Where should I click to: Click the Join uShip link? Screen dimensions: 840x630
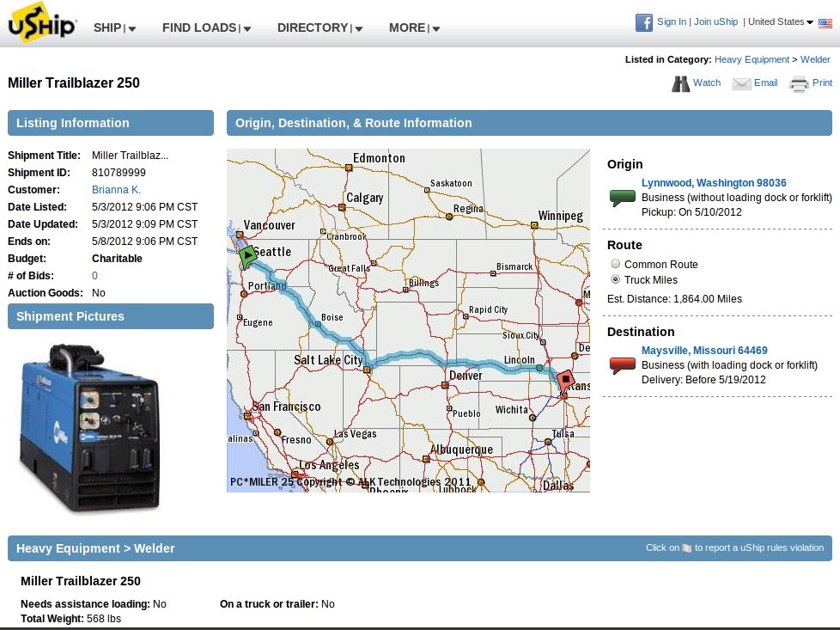coord(715,22)
